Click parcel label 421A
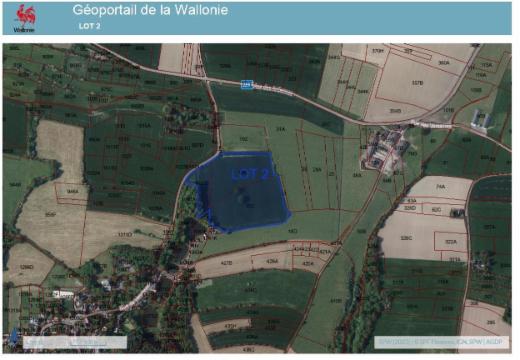This screenshot has width=520, height=360. 325,252
